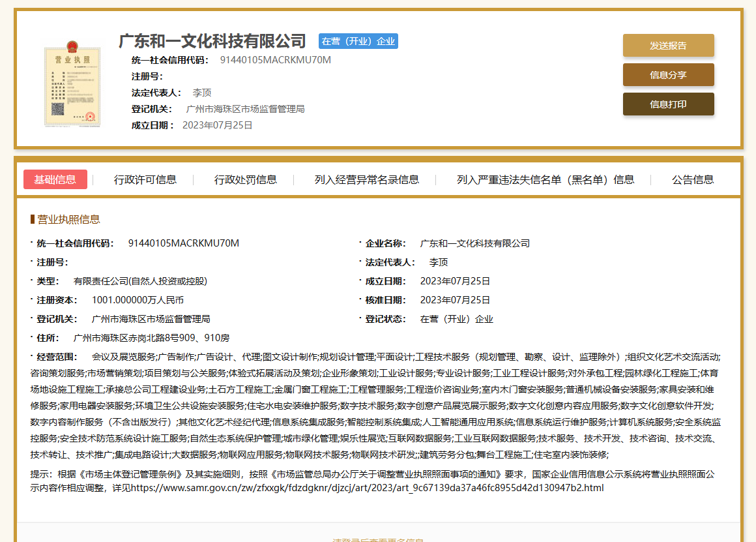Switch to the 基础信息 tab
Viewport: 756px width, 542px height.
55,179
